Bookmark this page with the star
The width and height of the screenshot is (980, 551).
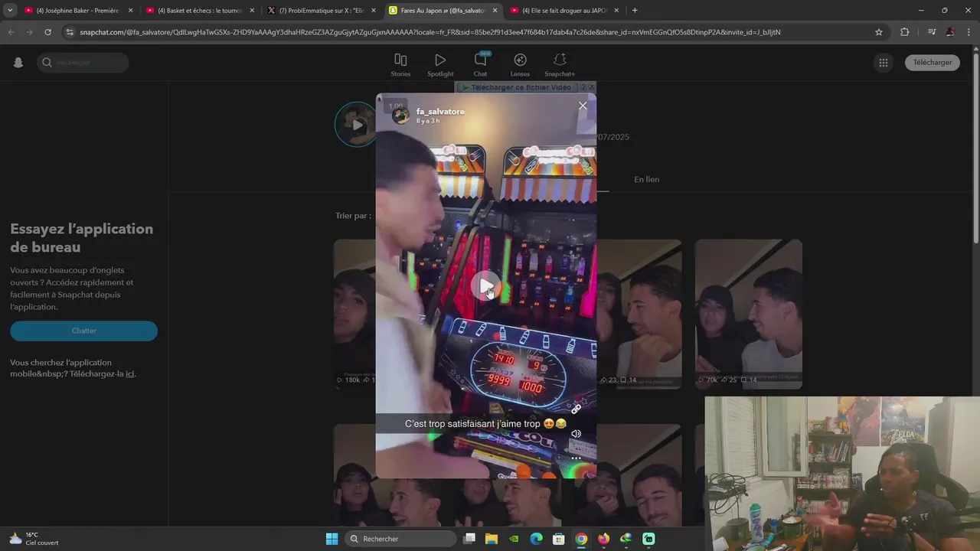pos(879,32)
